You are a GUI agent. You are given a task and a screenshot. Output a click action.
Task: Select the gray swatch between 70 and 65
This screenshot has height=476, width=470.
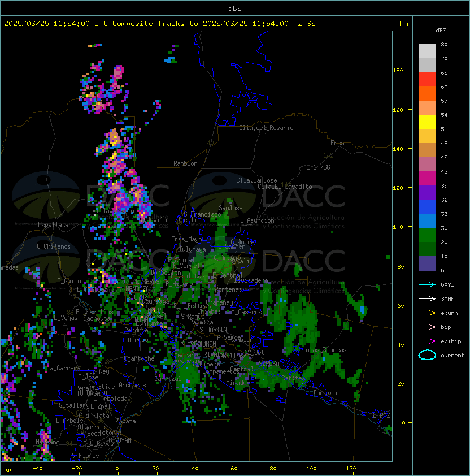[x=427, y=65]
